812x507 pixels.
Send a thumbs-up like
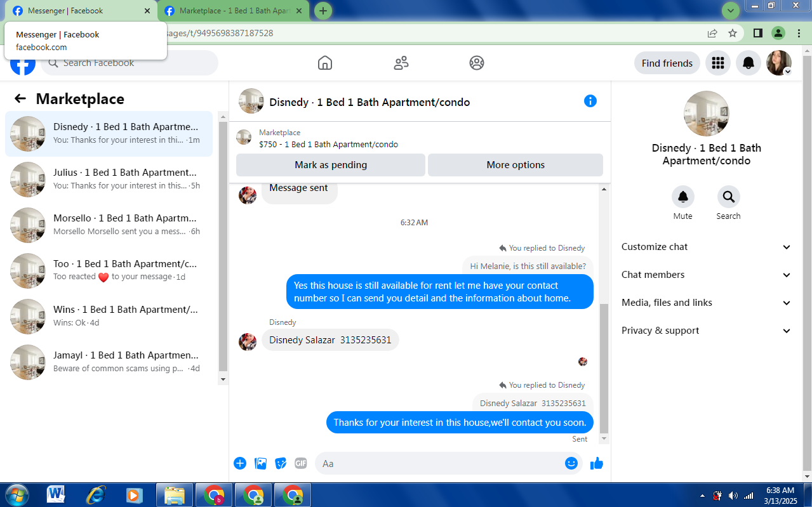point(597,463)
